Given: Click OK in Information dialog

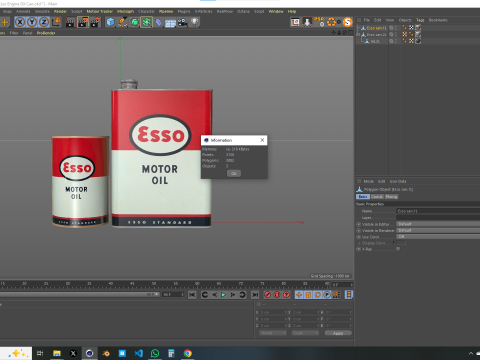Looking at the screenshot, I should (x=234, y=173).
